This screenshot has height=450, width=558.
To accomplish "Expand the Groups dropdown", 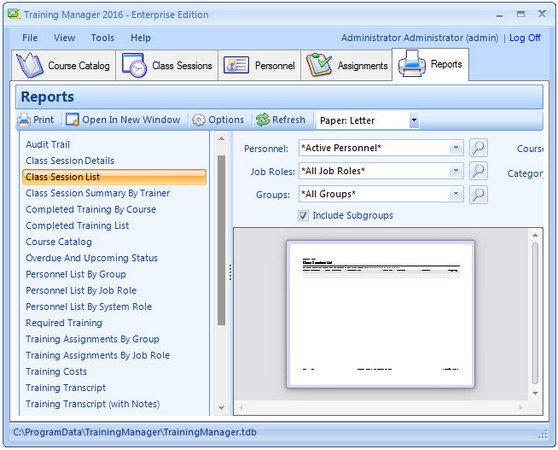I will [x=456, y=194].
